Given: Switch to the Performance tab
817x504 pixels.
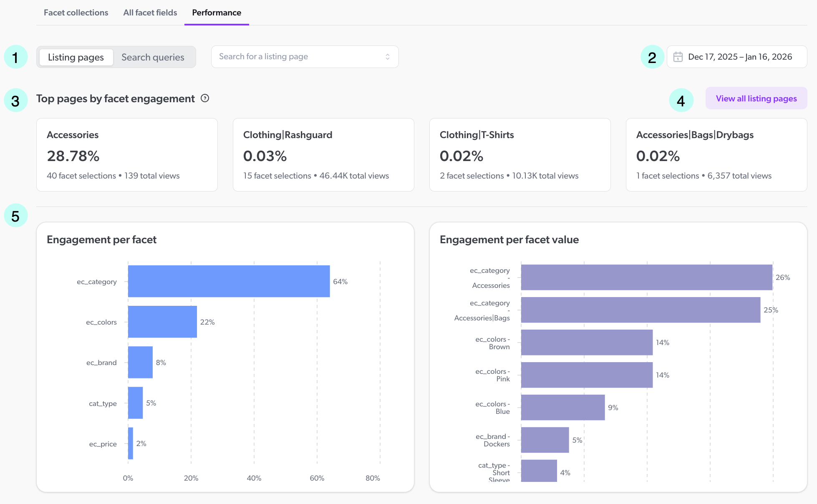Looking at the screenshot, I should tap(216, 13).
